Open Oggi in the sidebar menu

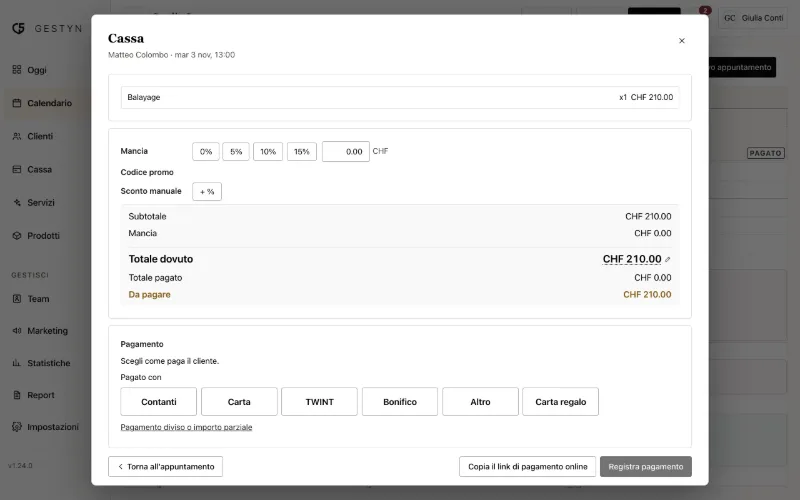click(x=37, y=70)
